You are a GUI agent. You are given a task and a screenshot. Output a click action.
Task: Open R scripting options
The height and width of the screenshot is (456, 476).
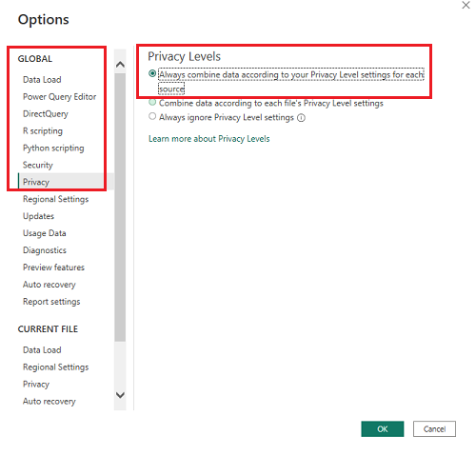pyautogui.click(x=43, y=131)
